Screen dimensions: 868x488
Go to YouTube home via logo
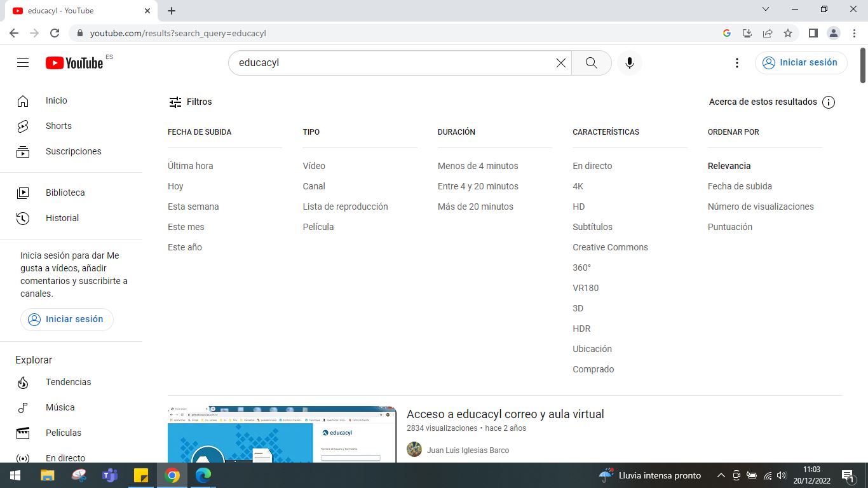74,63
